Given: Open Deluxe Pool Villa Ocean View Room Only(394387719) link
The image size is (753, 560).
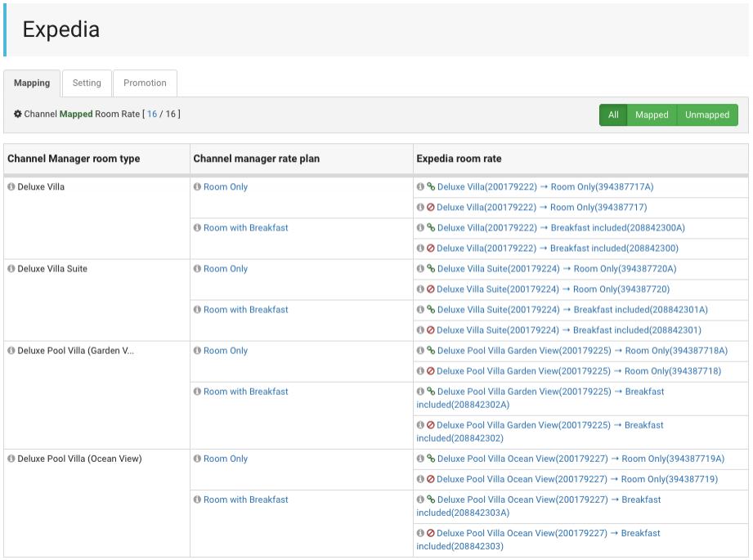Looking at the screenshot, I should click(x=577, y=479).
